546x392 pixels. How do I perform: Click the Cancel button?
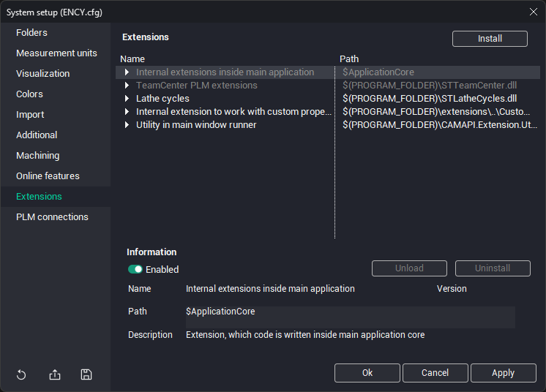coord(435,373)
